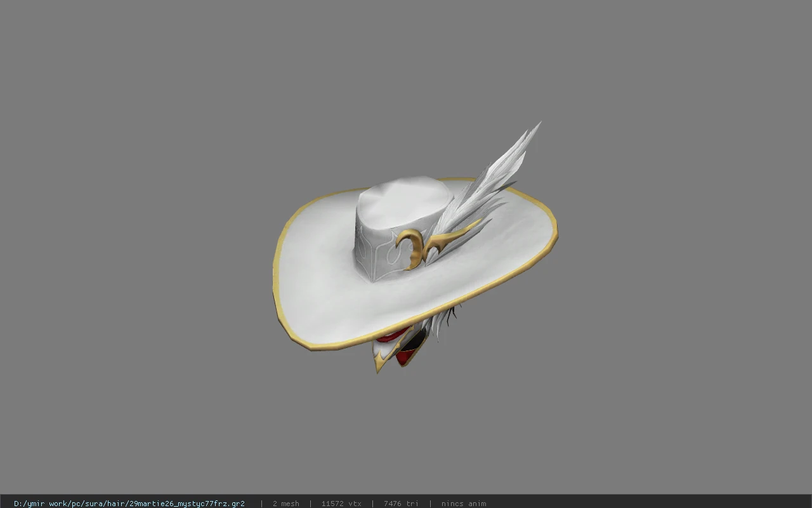This screenshot has width=812, height=508.
Task: Click the '2 mesh' status entry
Action: pyautogui.click(x=286, y=504)
